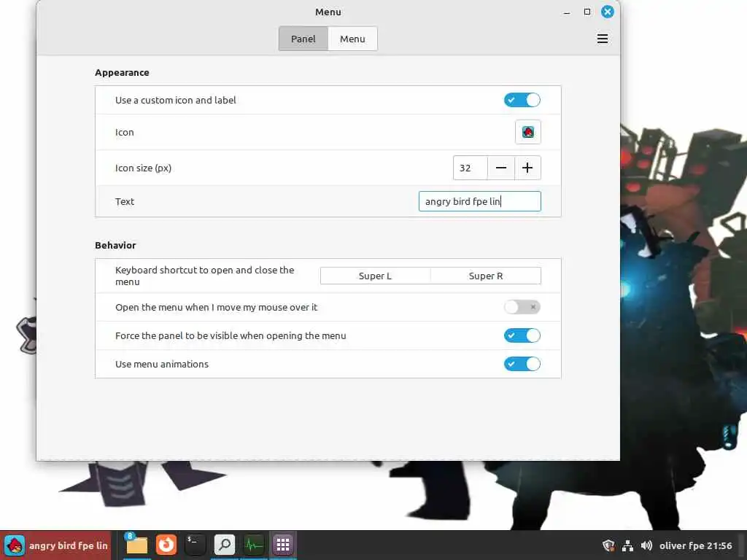Close the Menu settings window
747x560 pixels.
608,12
